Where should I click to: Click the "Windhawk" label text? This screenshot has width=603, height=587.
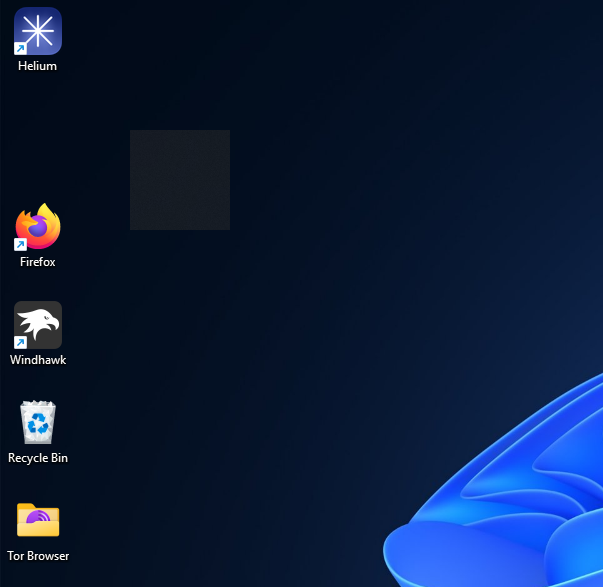tap(38, 360)
